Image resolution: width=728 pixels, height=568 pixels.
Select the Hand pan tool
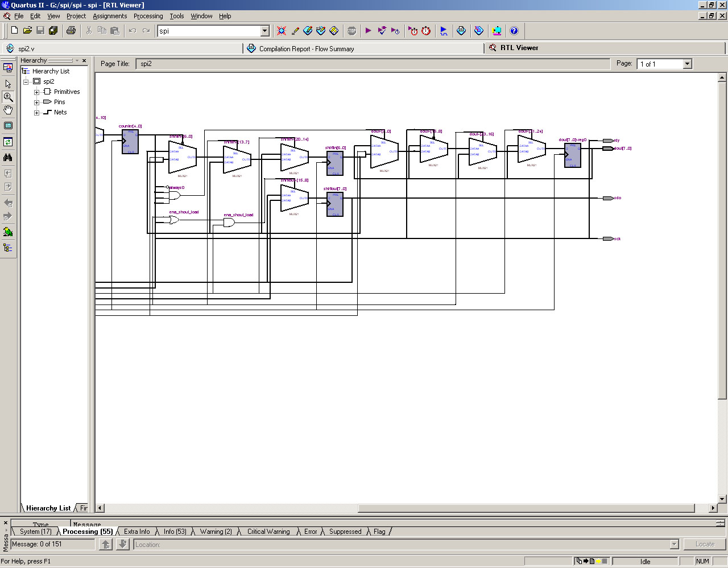[x=8, y=110]
